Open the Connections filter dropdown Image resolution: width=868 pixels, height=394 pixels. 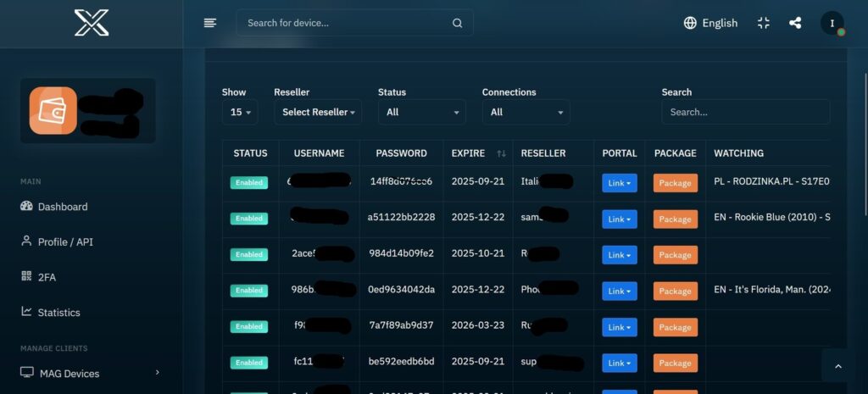526,112
